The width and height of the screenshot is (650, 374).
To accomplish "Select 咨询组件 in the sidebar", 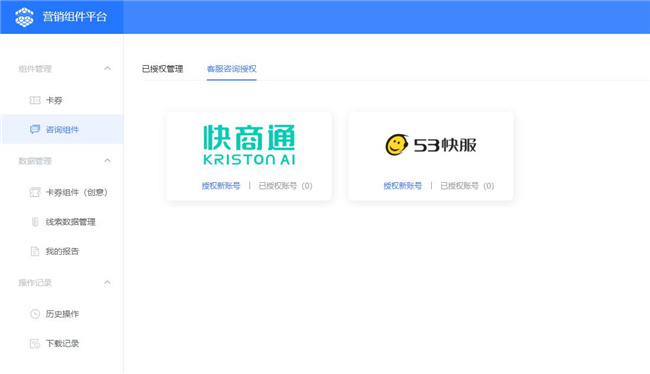I will 62,129.
